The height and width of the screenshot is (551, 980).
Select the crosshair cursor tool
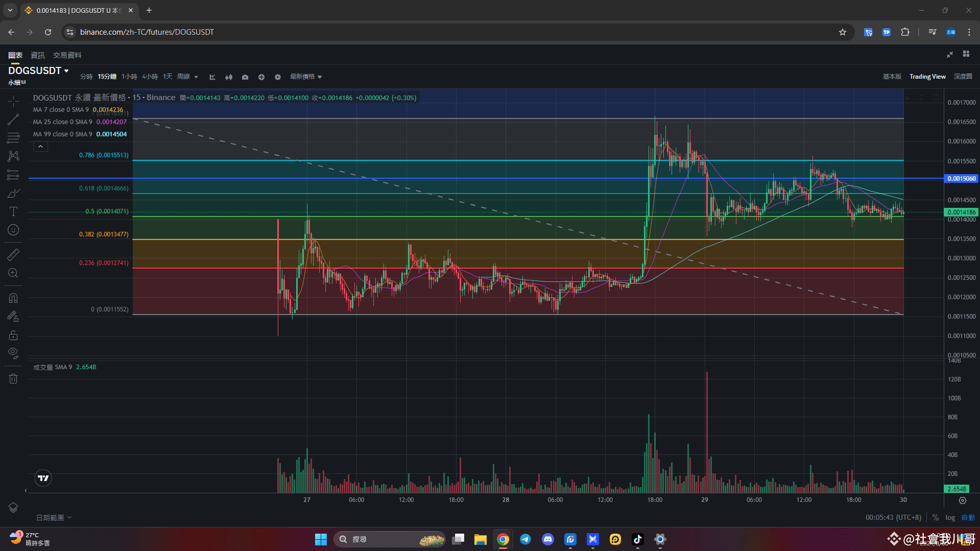click(x=13, y=101)
